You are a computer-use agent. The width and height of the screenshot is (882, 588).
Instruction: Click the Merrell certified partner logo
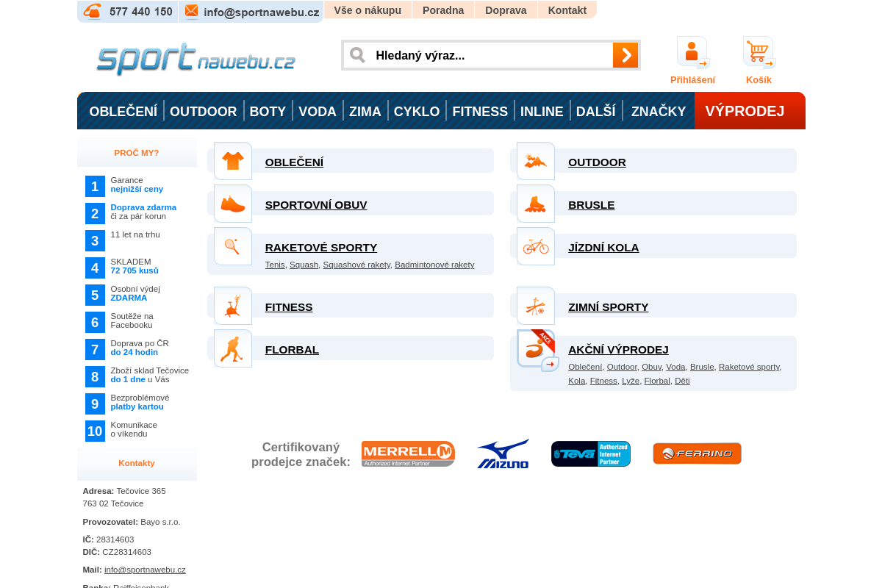pyautogui.click(x=408, y=453)
